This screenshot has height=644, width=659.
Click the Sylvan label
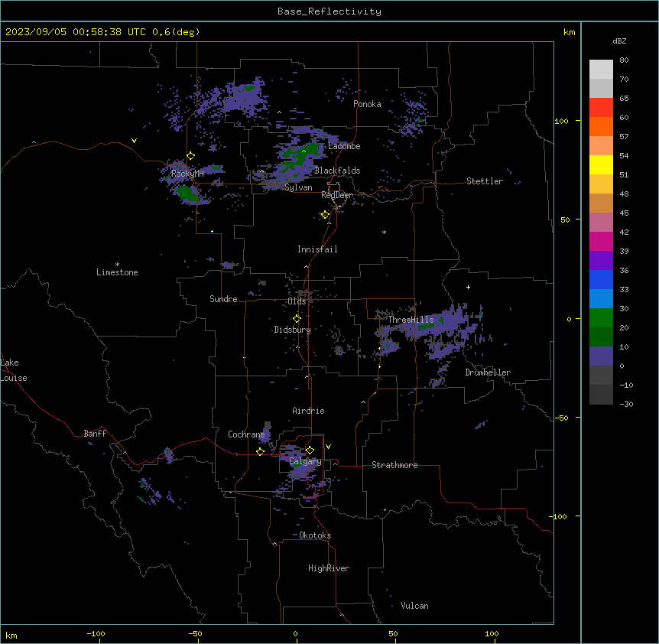tap(298, 187)
